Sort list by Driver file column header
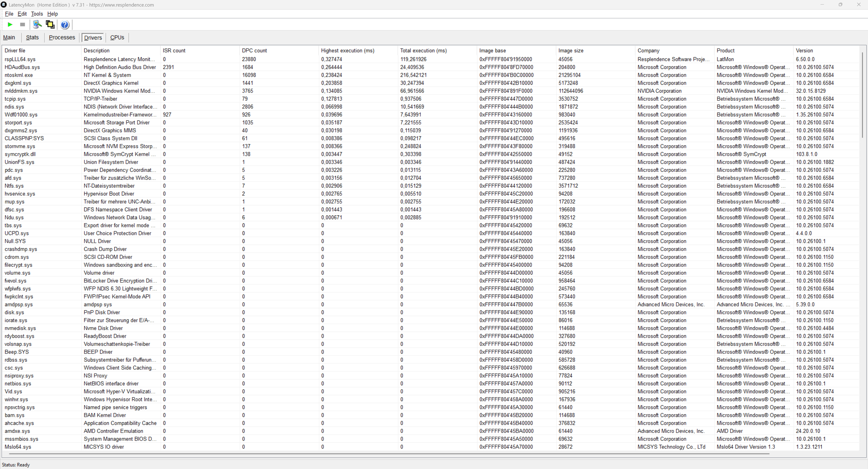The width and height of the screenshot is (868, 469). 15,51
